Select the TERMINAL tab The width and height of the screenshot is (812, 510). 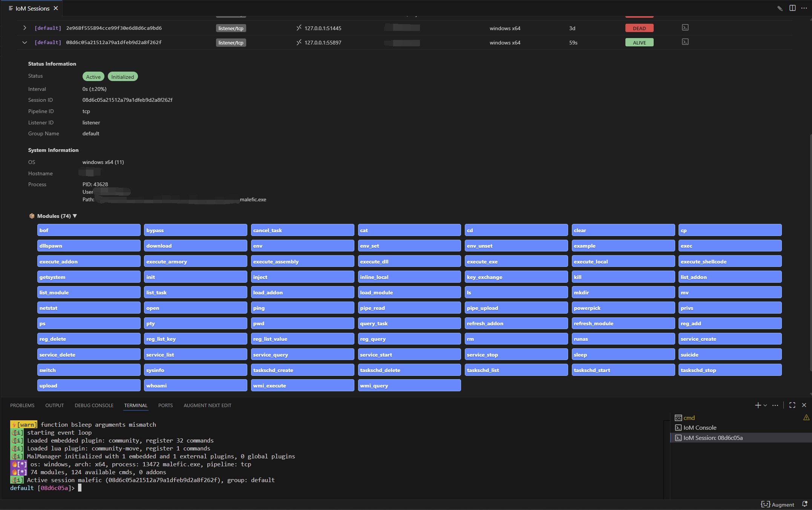pos(136,406)
